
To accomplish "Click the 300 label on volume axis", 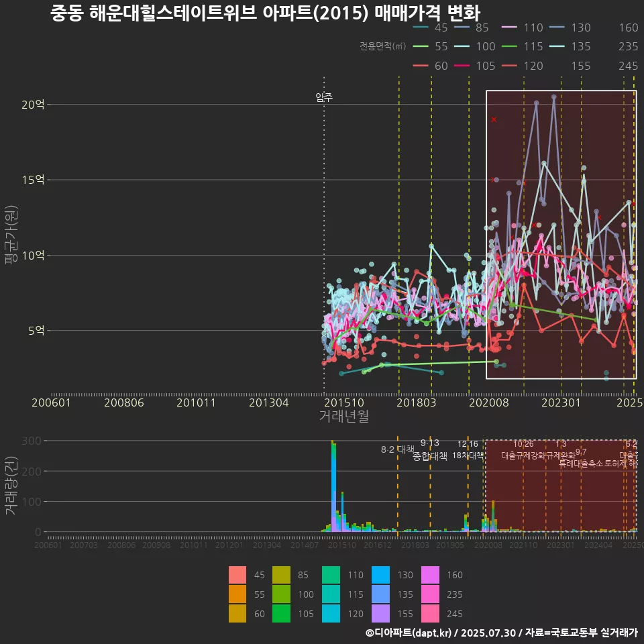I will tap(32, 441).
